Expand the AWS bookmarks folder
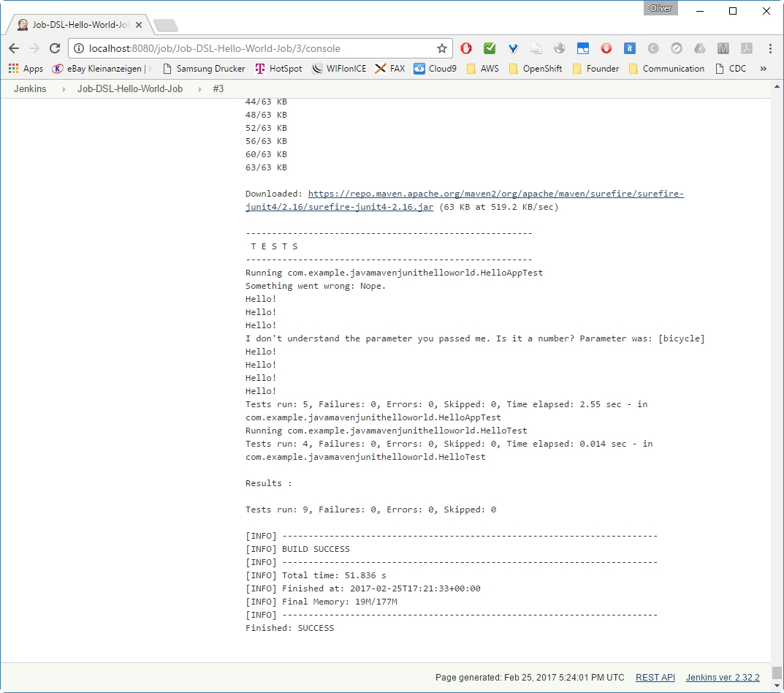784x693 pixels. (482, 69)
